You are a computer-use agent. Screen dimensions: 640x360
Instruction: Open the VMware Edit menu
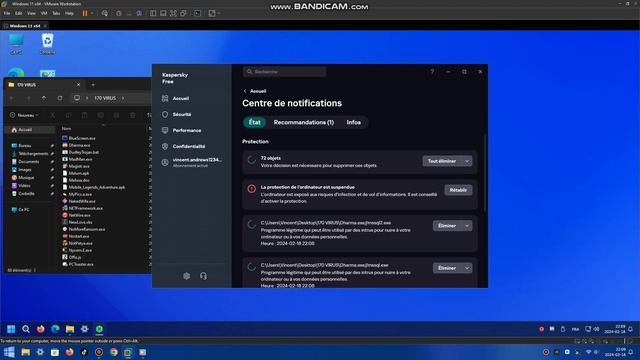19,13
